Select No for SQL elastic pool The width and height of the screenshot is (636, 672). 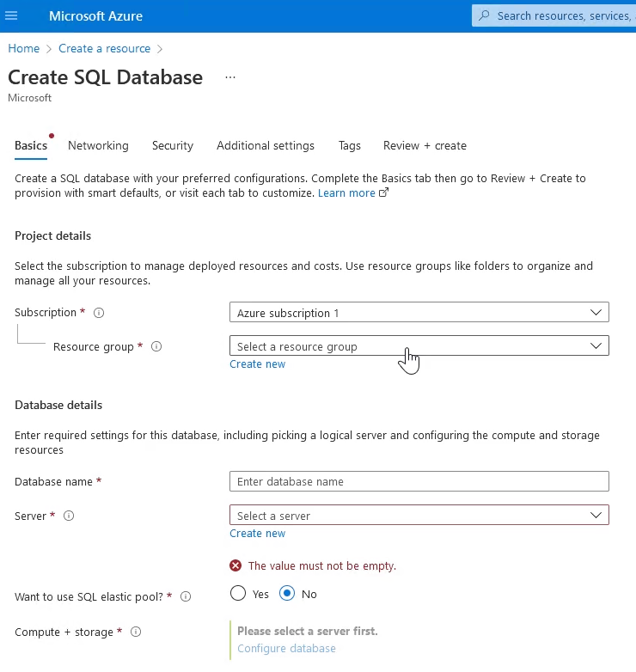click(287, 594)
